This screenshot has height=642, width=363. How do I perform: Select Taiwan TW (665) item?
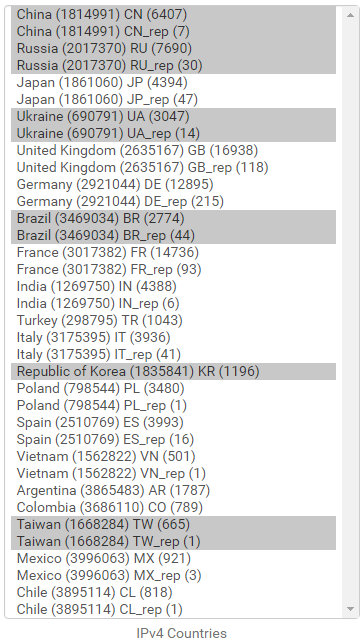(x=174, y=524)
